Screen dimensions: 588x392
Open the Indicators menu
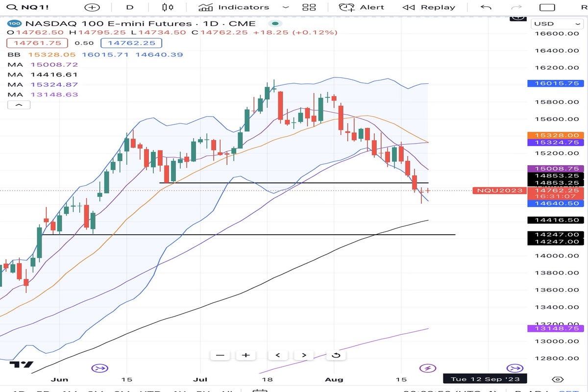[x=234, y=7]
